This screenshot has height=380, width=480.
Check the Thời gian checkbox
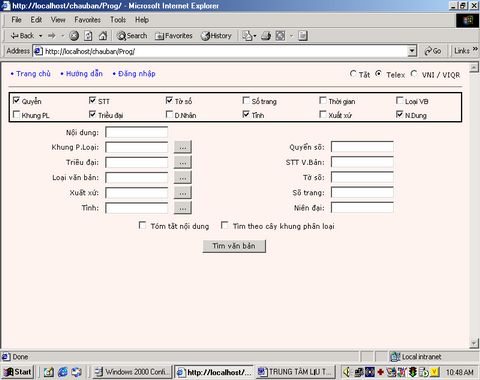tap(323, 100)
